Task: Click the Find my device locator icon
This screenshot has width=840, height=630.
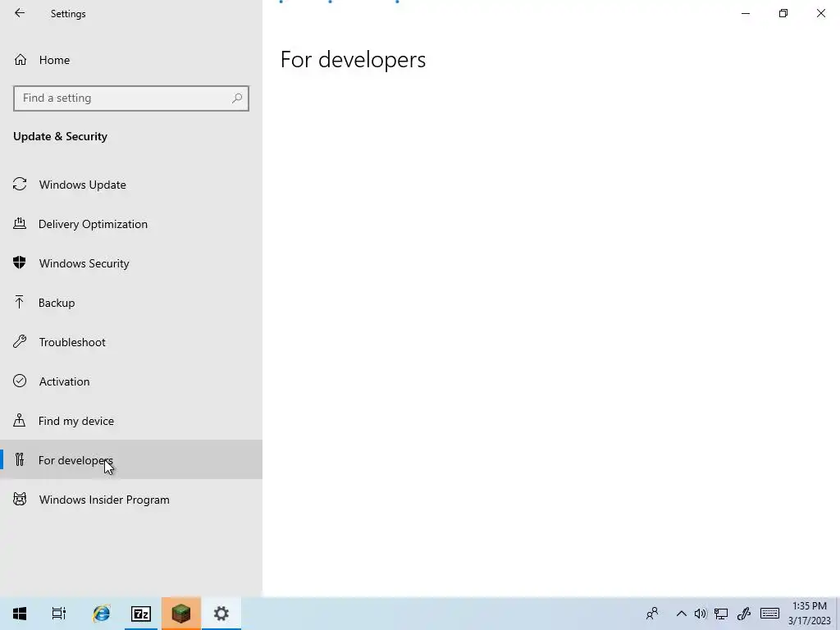Action: 20,420
